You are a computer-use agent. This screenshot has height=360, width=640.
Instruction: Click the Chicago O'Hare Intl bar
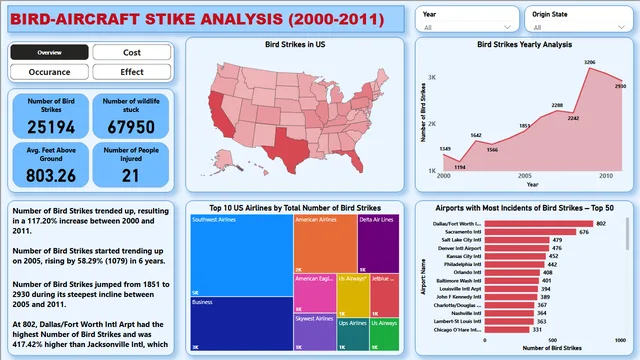507,329
